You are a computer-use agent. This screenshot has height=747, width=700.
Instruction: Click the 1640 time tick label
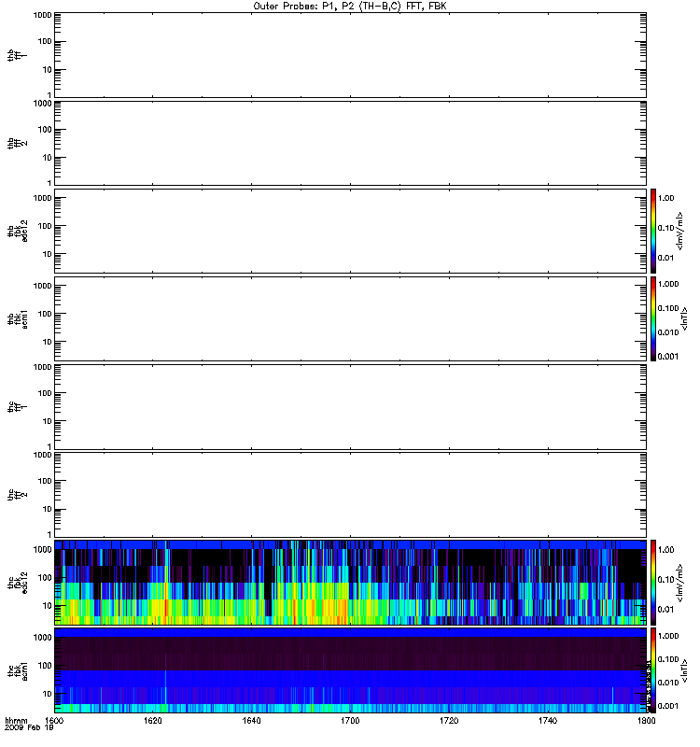click(251, 720)
